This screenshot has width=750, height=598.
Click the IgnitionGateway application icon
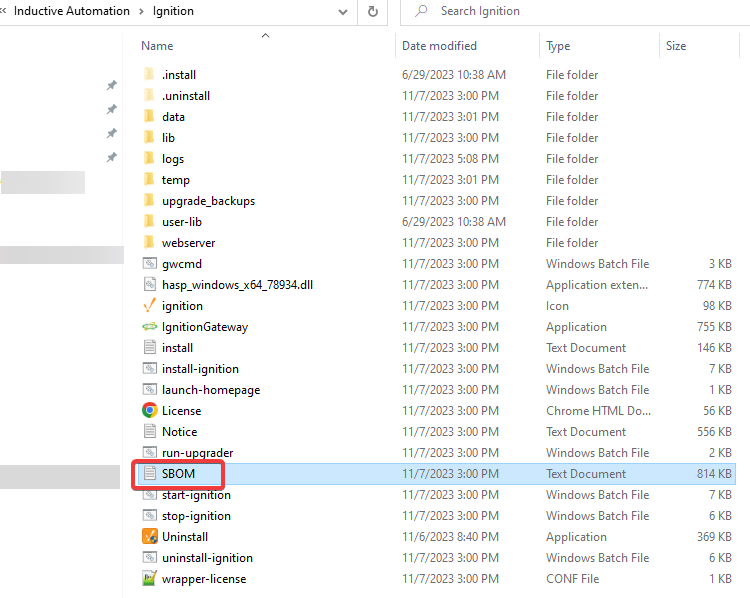(x=150, y=326)
